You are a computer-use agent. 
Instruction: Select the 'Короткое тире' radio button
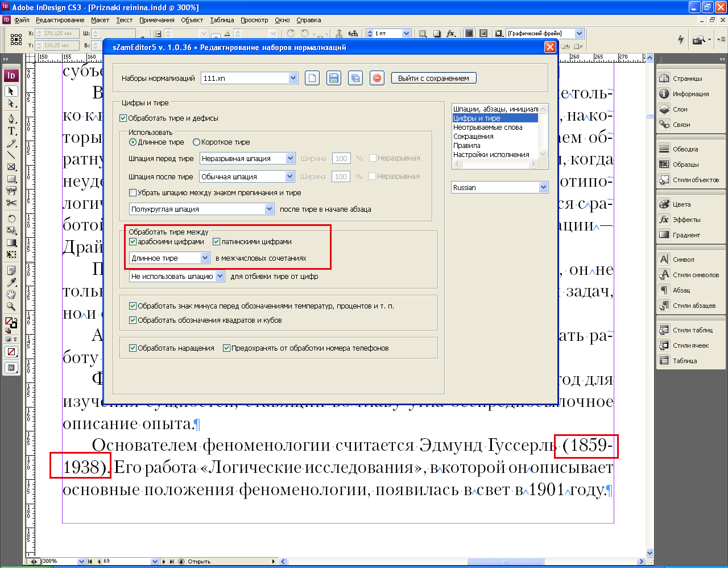[197, 142]
